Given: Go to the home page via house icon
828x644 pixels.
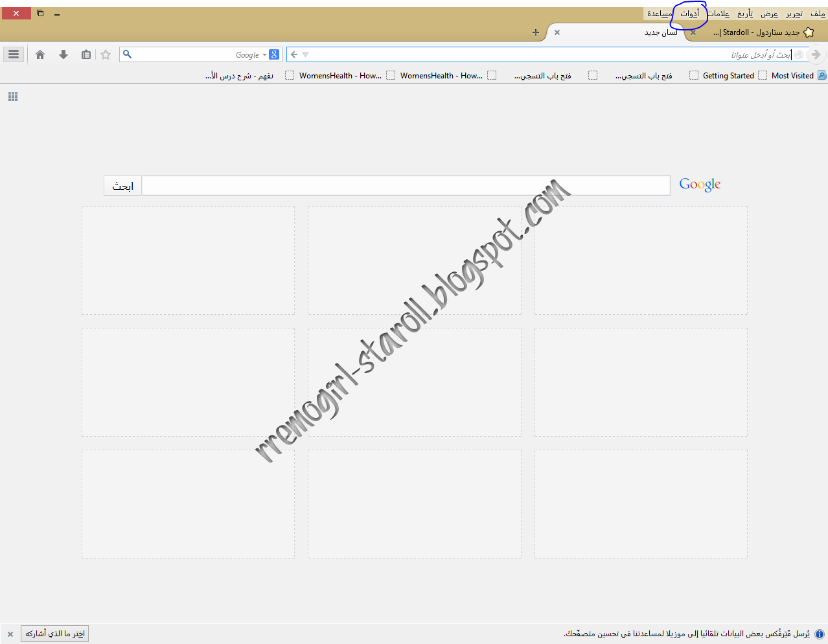Looking at the screenshot, I should 40,55.
